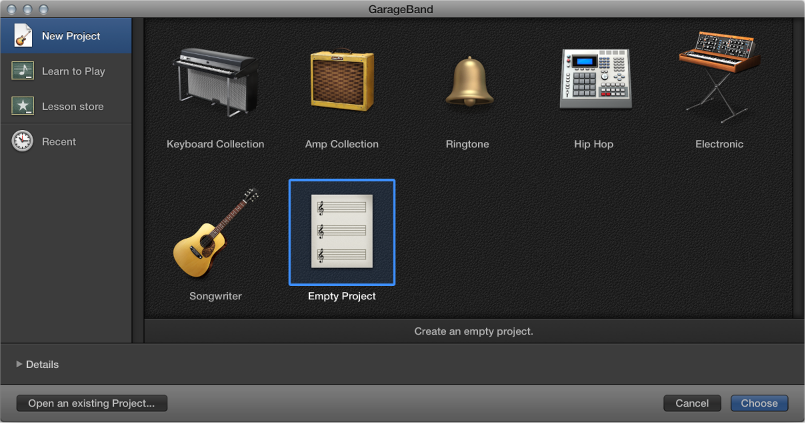Expand the Details disclosure triangle
The image size is (806, 424).
(19, 364)
